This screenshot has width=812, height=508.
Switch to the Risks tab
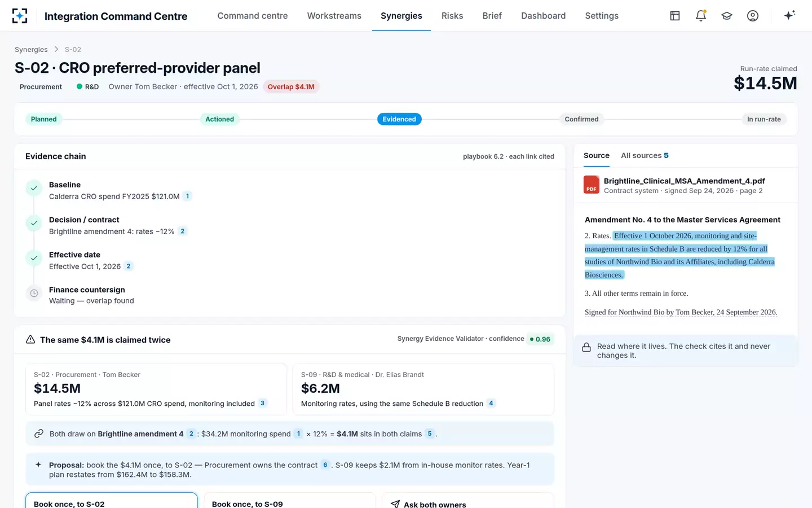[452, 16]
